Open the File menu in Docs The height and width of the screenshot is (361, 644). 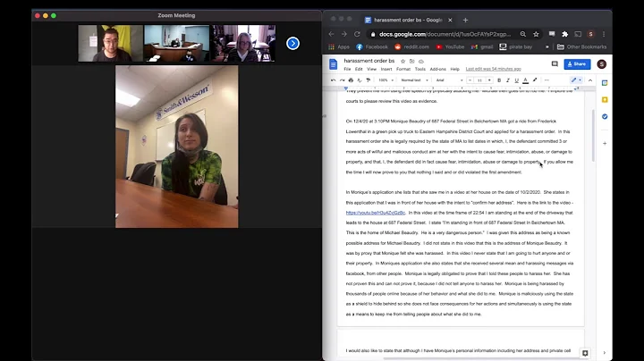(347, 69)
